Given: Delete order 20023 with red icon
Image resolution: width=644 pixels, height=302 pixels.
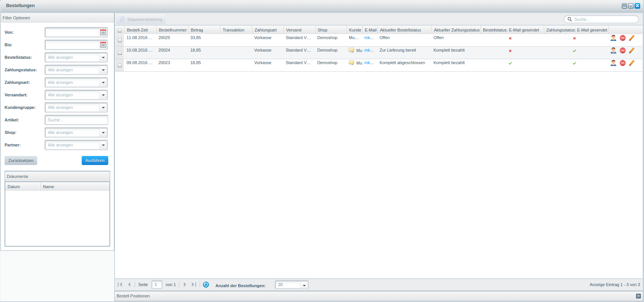Looking at the screenshot, I should [x=623, y=63].
